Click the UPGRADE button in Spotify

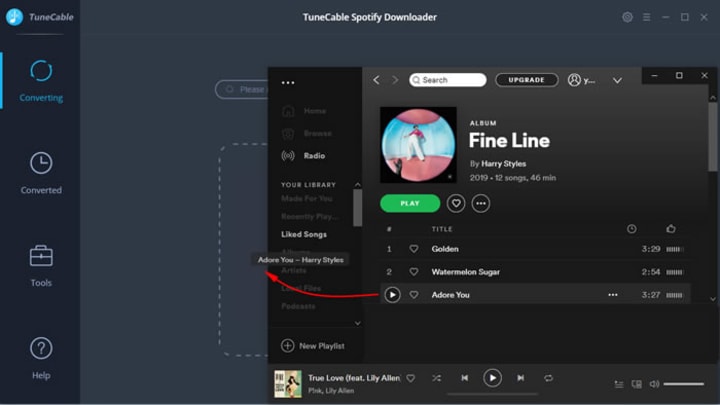[x=527, y=80]
